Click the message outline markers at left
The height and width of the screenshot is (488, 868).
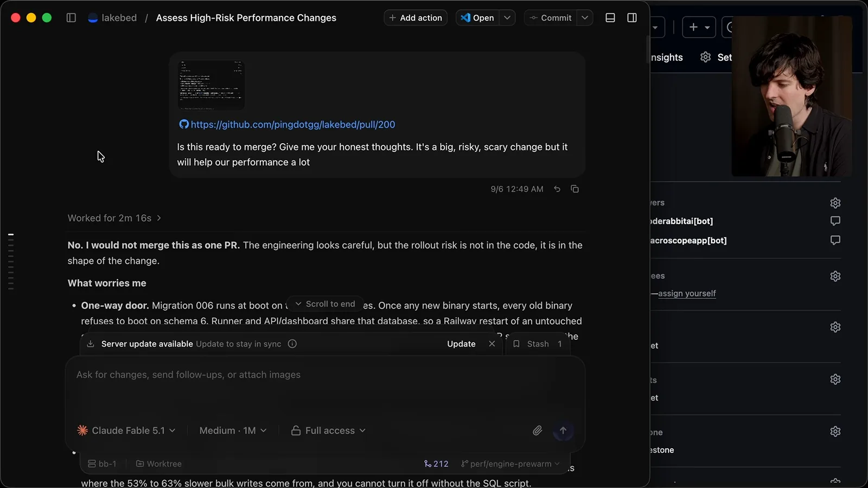click(11, 261)
